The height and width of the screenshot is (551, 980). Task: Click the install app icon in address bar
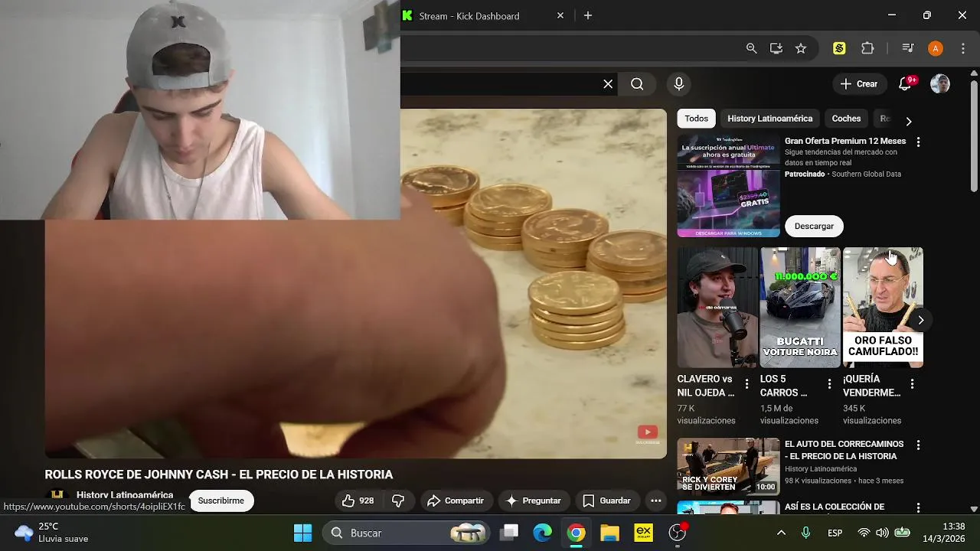click(x=776, y=48)
